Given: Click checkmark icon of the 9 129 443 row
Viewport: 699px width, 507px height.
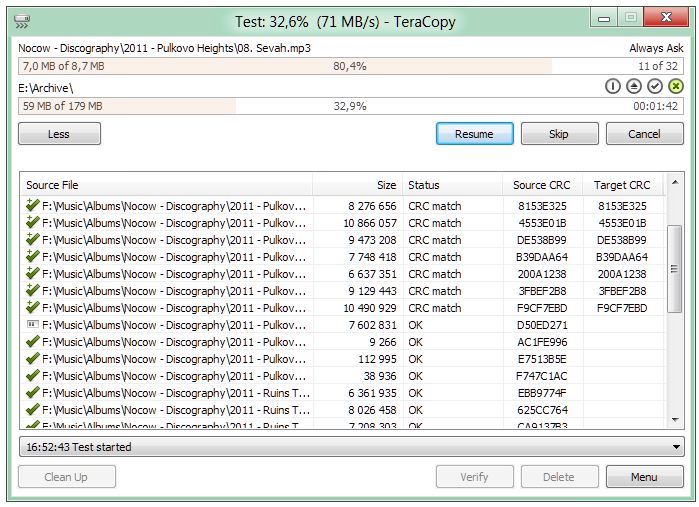Looking at the screenshot, I should [x=33, y=290].
